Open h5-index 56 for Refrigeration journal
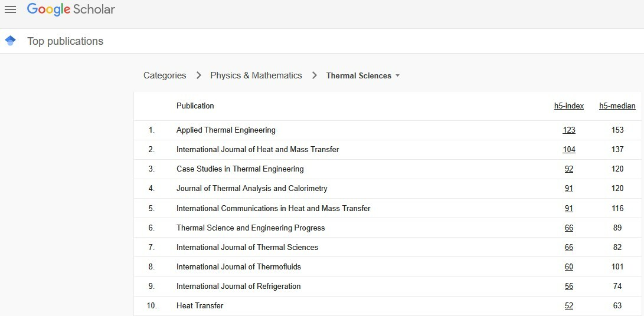Screen dimensions: 644x316 pos(568,286)
